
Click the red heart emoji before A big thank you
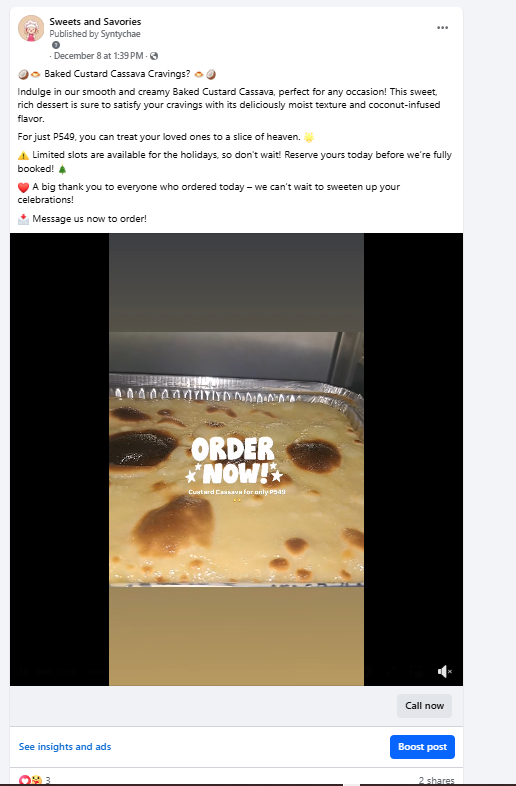click(24, 187)
